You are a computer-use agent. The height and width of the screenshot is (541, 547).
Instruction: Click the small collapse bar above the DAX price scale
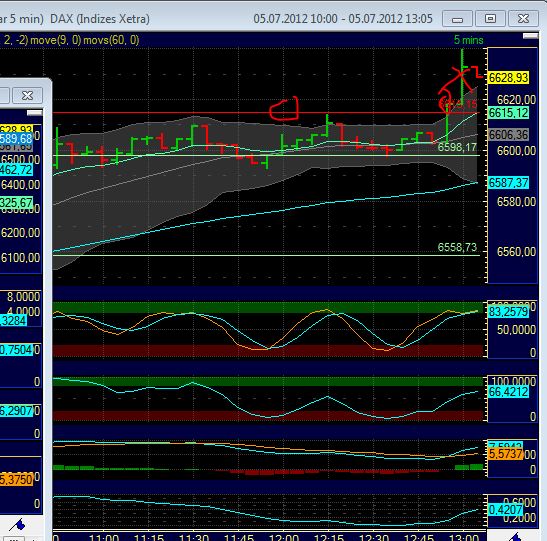click(x=530, y=36)
